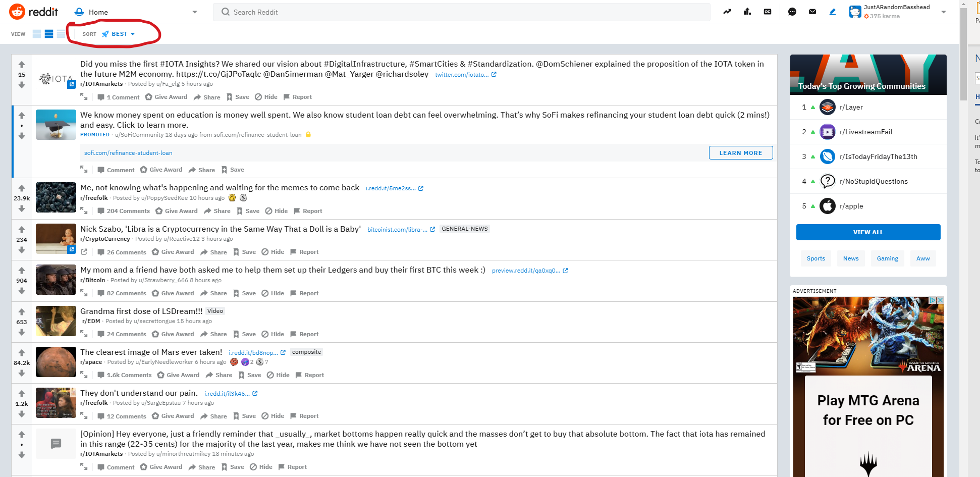Expand the freefolk memes post preview

[84, 211]
